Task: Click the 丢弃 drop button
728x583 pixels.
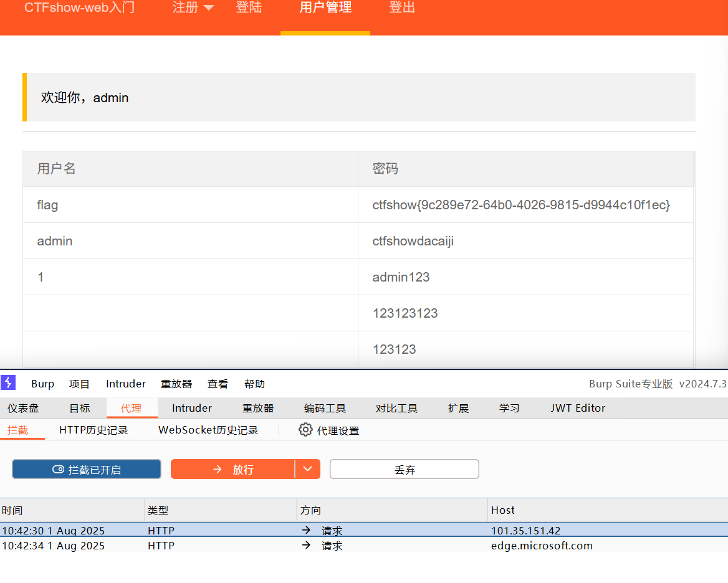Action: pyautogui.click(x=405, y=470)
